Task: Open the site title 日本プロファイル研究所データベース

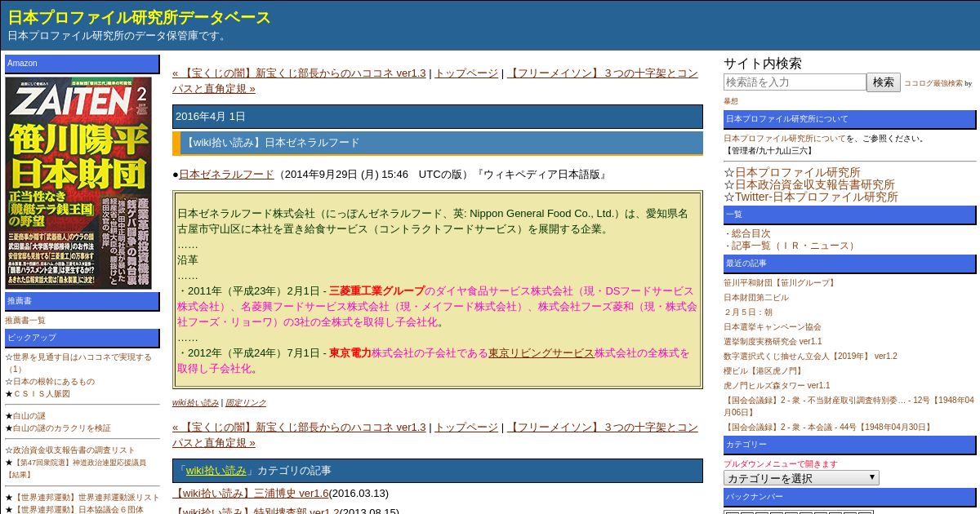Action: tap(139, 17)
